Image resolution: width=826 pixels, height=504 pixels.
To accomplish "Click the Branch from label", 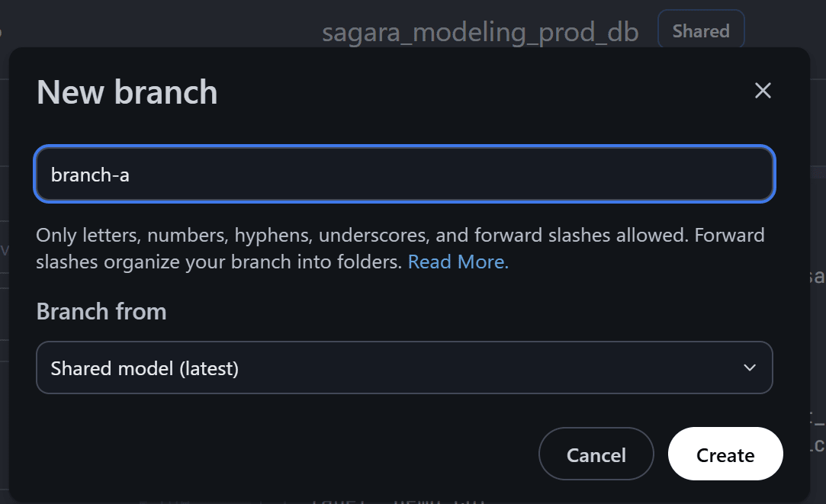I will tap(101, 312).
